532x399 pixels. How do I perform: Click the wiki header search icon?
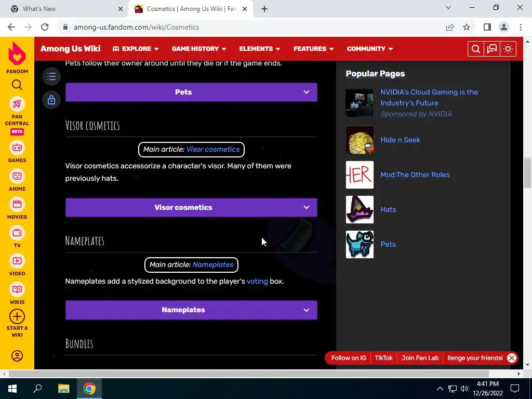tap(476, 49)
